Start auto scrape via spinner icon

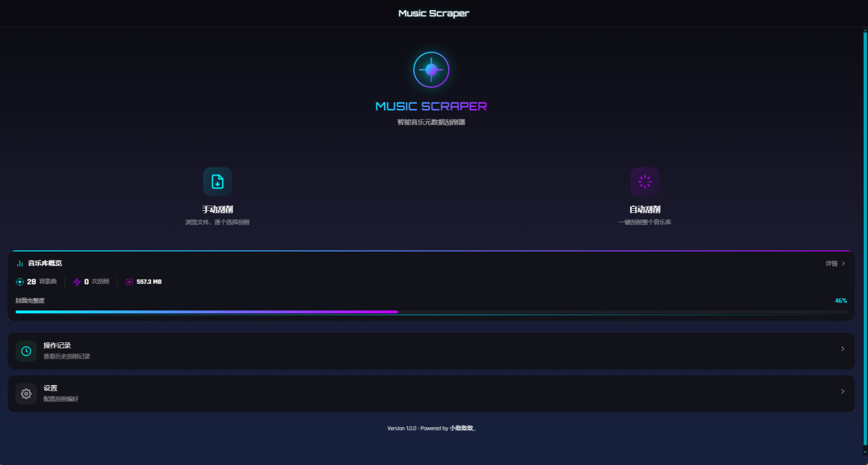pos(645,182)
